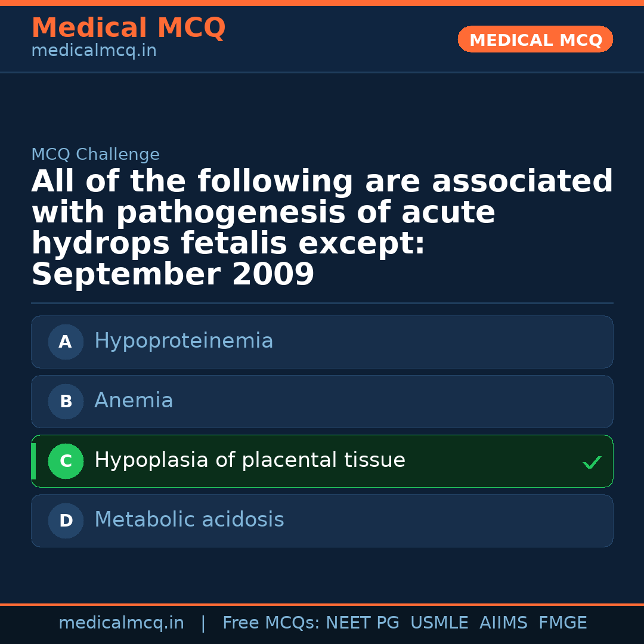Click the USMLE footer text
Screen dimensions: 644x644
click(x=439, y=623)
